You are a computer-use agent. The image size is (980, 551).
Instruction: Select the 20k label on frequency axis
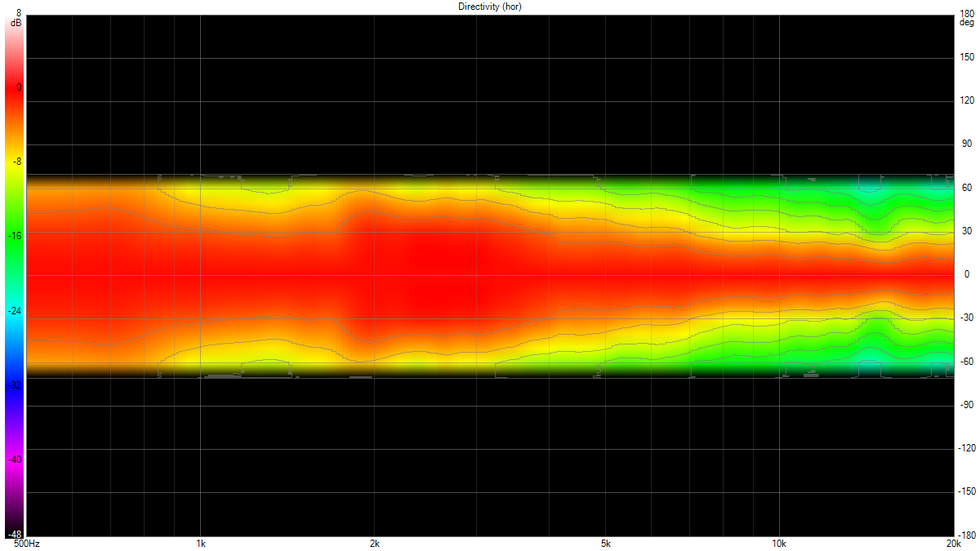[x=953, y=544]
